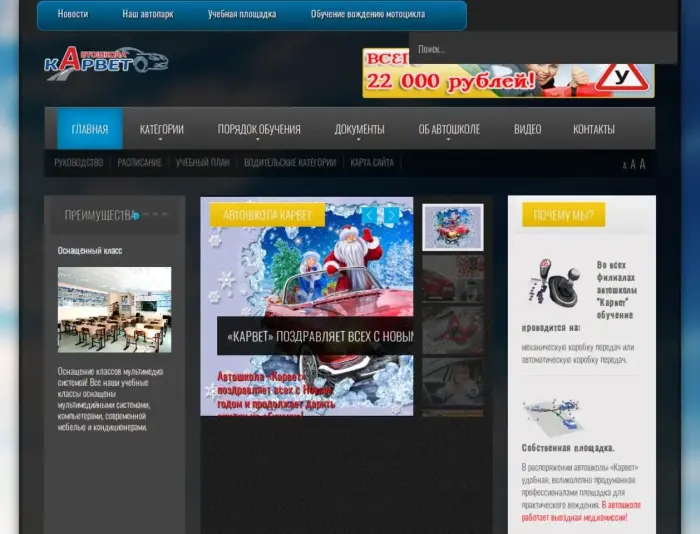Expand the Порядок обучения navigation dropdown
This screenshot has height=534, width=700.
coord(259,129)
